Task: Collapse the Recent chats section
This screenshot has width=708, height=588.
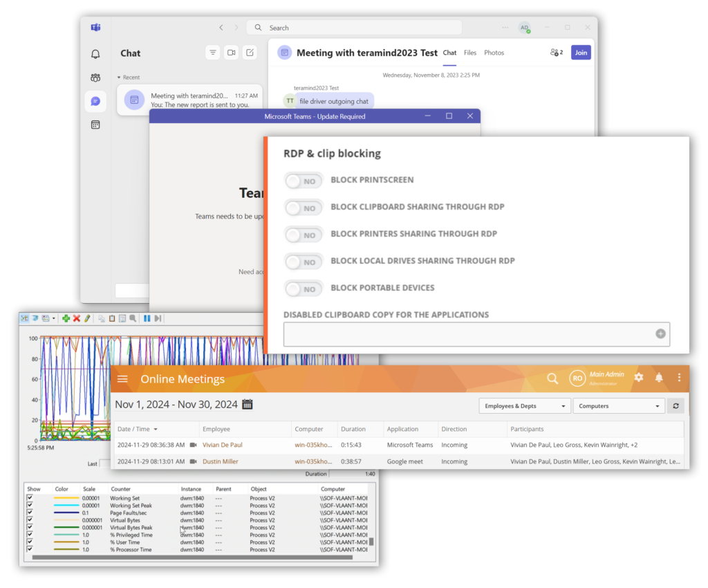Action: click(119, 77)
